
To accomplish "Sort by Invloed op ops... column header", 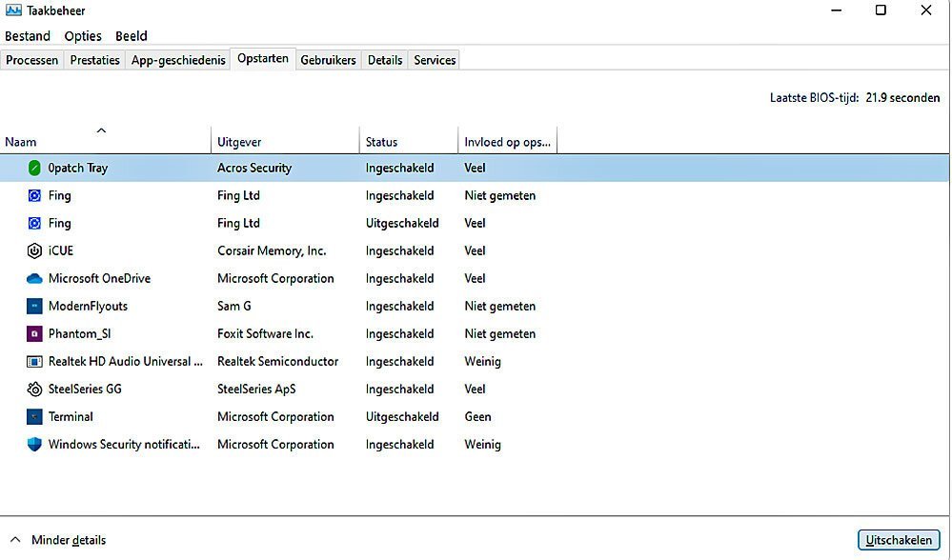I will point(508,141).
